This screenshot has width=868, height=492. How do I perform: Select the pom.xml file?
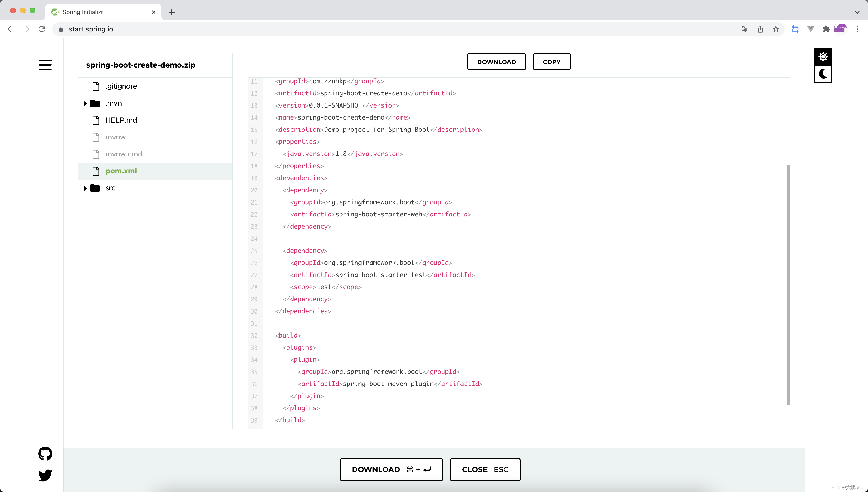[x=155, y=171]
